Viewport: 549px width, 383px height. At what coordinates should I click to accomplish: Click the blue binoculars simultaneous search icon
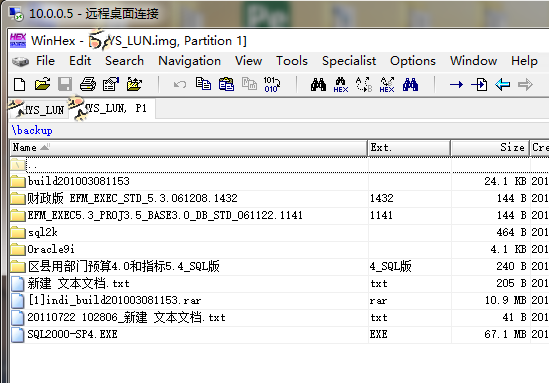pos(410,84)
